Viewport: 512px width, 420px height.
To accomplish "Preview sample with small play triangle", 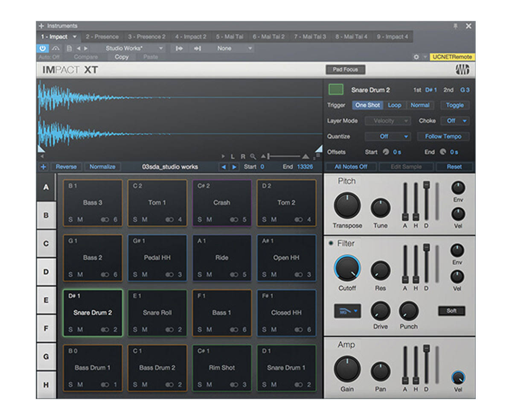I will pos(223,157).
